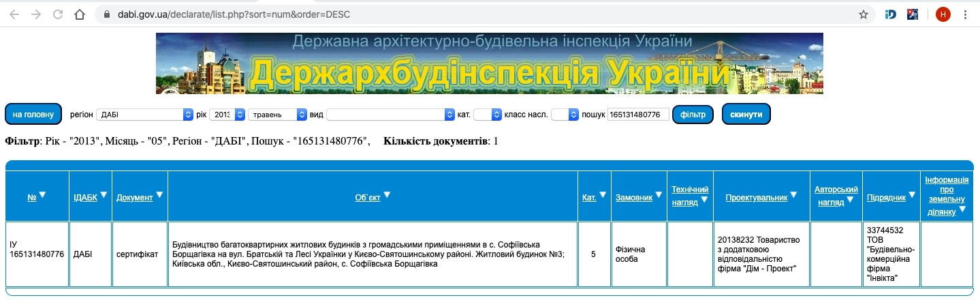
Task: Go back to the previous page
Action: pos(14,14)
